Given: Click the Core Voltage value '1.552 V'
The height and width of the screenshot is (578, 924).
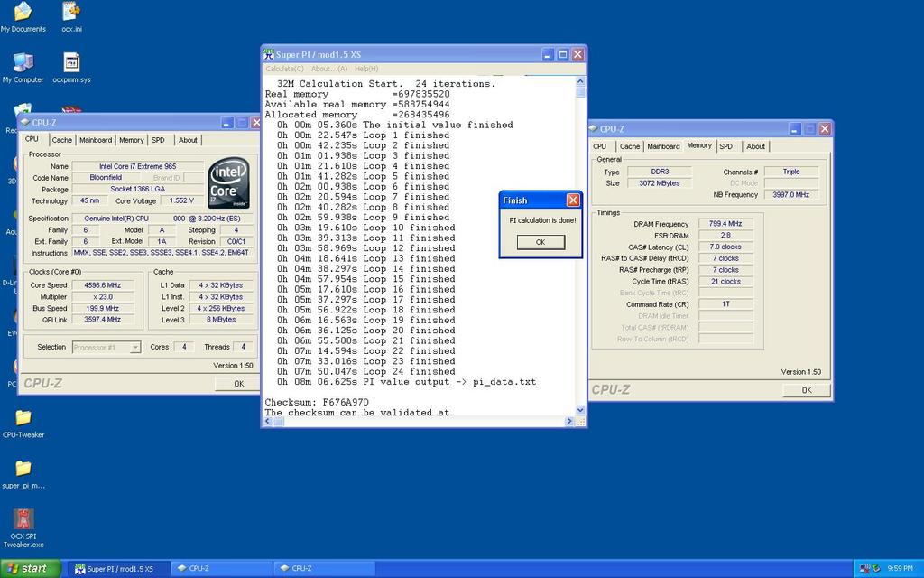Looking at the screenshot, I should [181, 200].
